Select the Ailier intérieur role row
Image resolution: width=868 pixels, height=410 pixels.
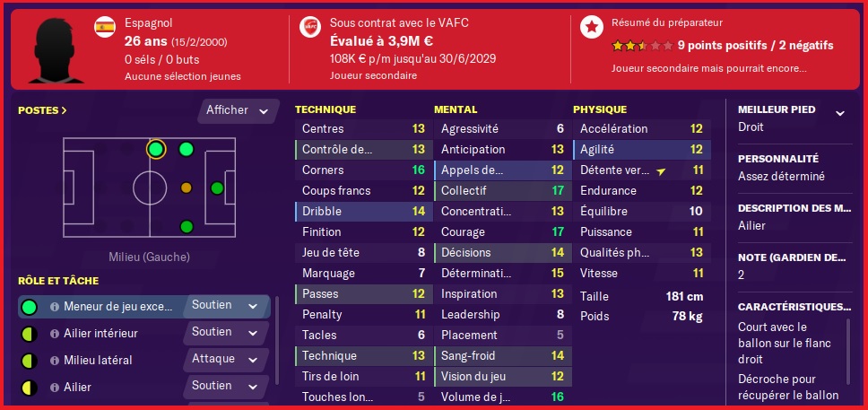click(x=144, y=334)
